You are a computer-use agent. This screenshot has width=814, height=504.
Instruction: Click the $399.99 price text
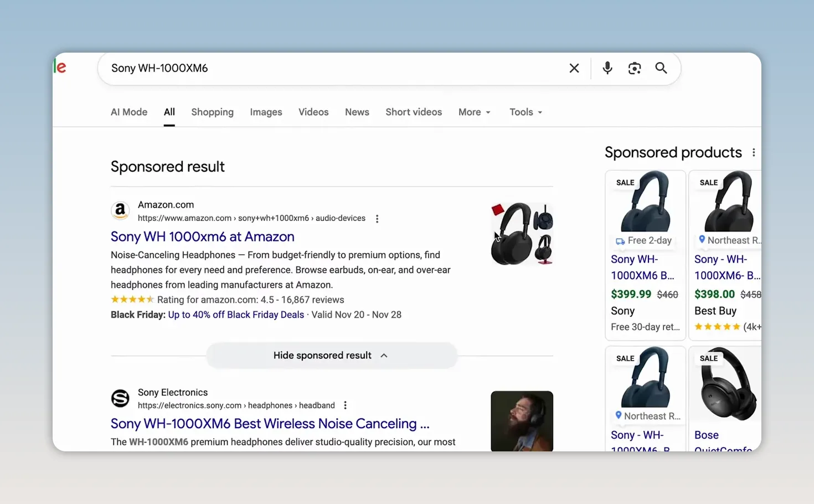(x=631, y=294)
